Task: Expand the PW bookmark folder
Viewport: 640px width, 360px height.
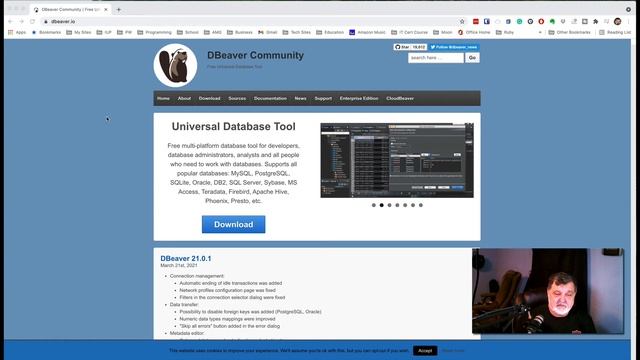Action: (124, 32)
